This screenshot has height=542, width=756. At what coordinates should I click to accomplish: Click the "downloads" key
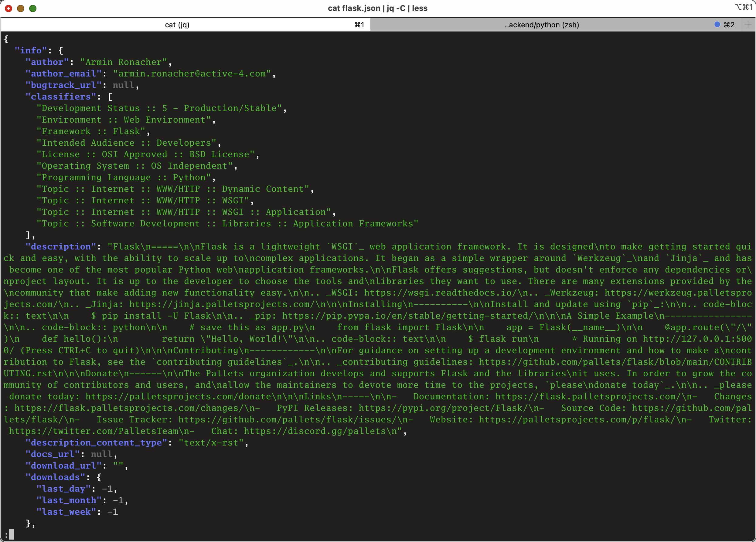pyautogui.click(x=55, y=477)
